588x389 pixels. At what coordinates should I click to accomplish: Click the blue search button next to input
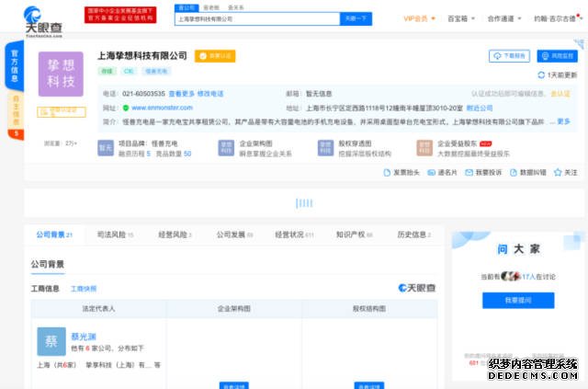[356, 18]
